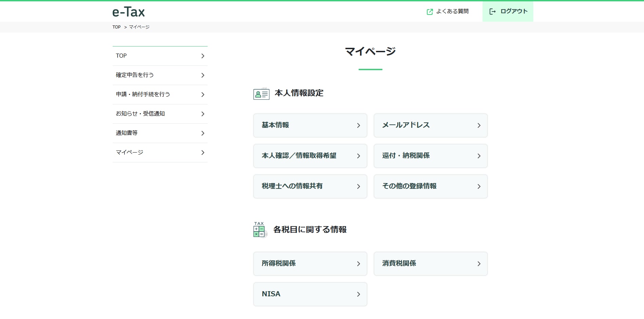The width and height of the screenshot is (644, 319).
Task: Click the 各税目に関する情報 section heading
Action: [310, 230]
